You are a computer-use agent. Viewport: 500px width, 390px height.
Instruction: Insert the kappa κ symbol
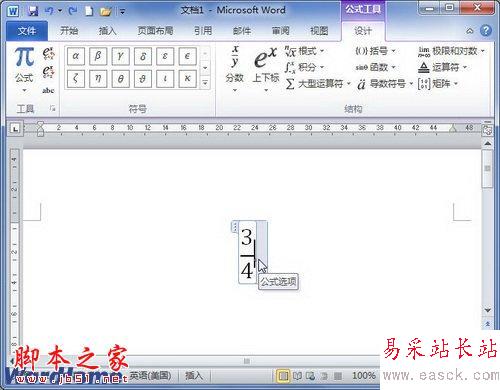187,79
